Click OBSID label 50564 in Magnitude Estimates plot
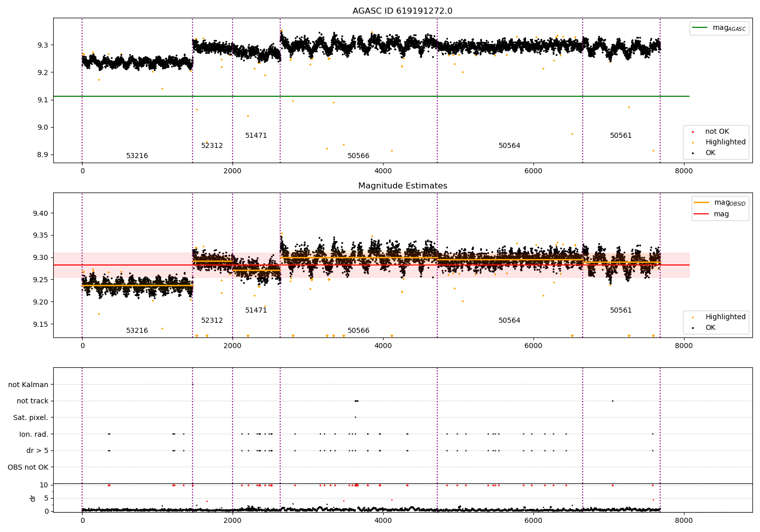The width and height of the screenshot is (760, 532). 509,321
